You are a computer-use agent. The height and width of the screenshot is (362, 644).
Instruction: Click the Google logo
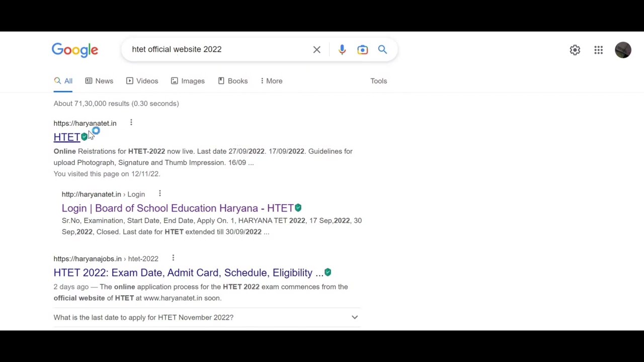[x=74, y=50]
